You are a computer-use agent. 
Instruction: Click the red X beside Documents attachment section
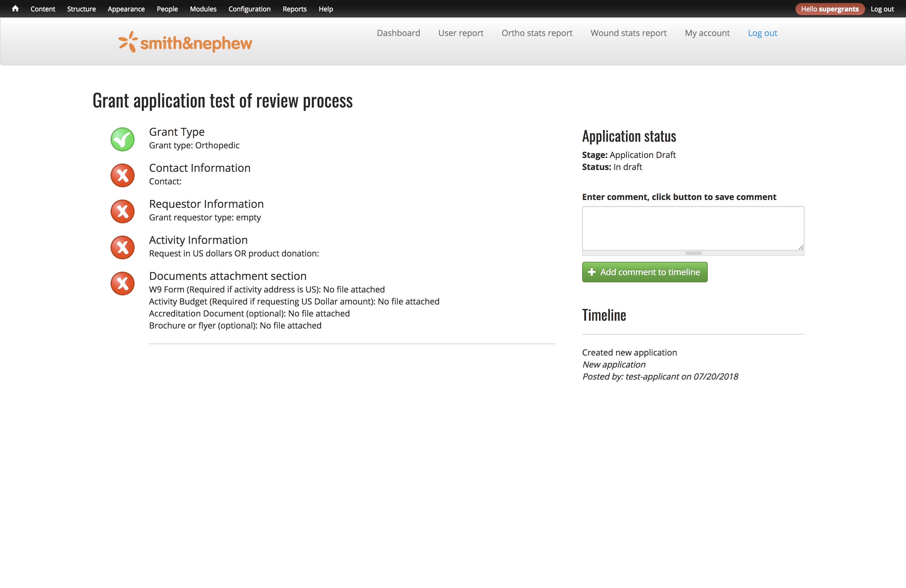122,283
